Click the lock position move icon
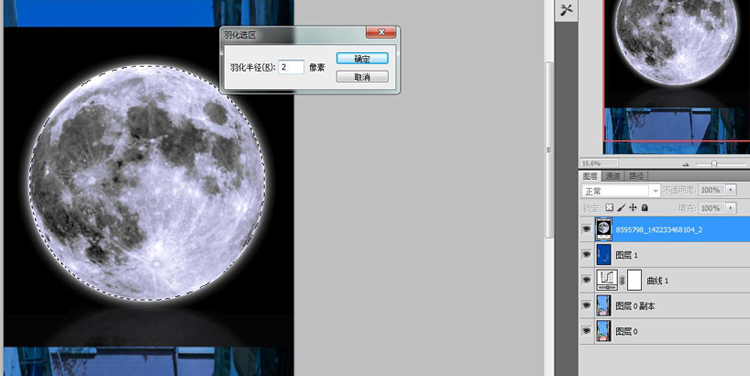750x376 pixels. click(x=633, y=208)
